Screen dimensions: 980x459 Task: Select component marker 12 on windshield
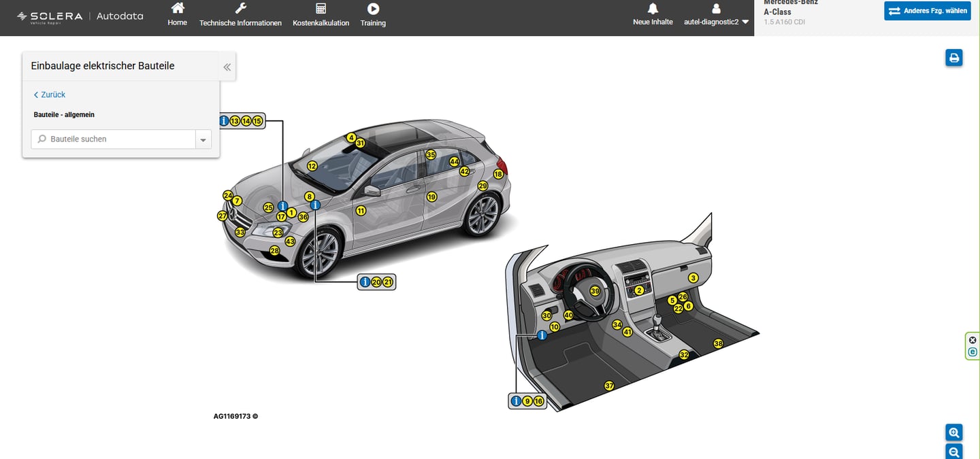tap(312, 166)
